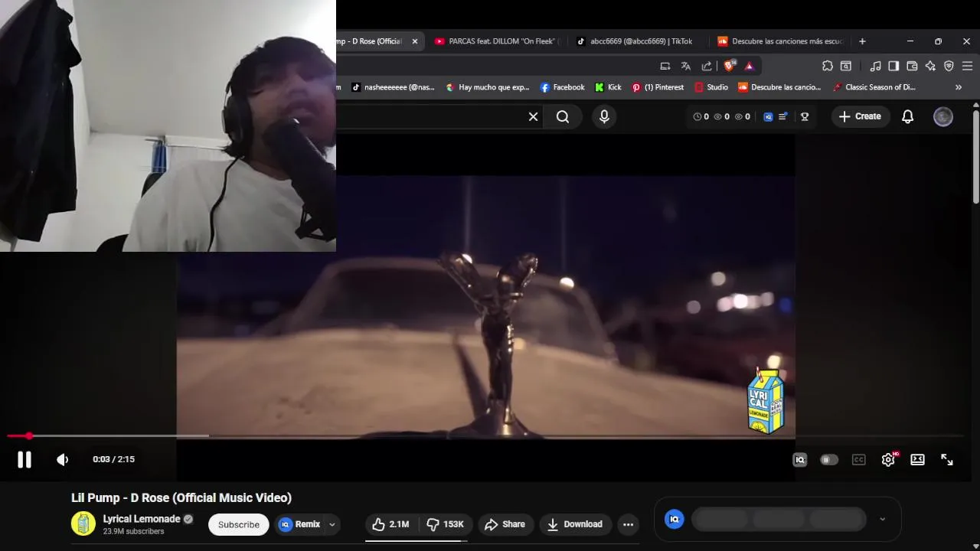Viewport: 980px width, 551px height.
Task: Subscribe to Lyrical Lemonade
Action: [239, 524]
